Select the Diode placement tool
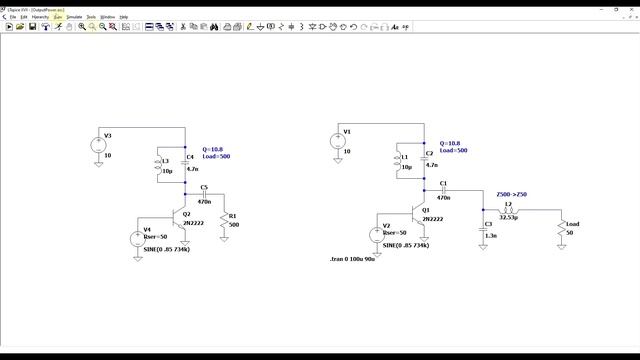The width and height of the screenshot is (640, 360). pos(313,27)
